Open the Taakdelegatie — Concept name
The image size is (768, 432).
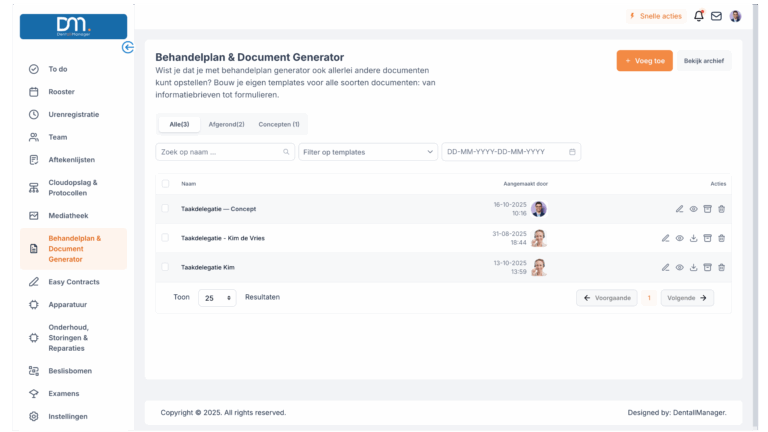coord(218,209)
